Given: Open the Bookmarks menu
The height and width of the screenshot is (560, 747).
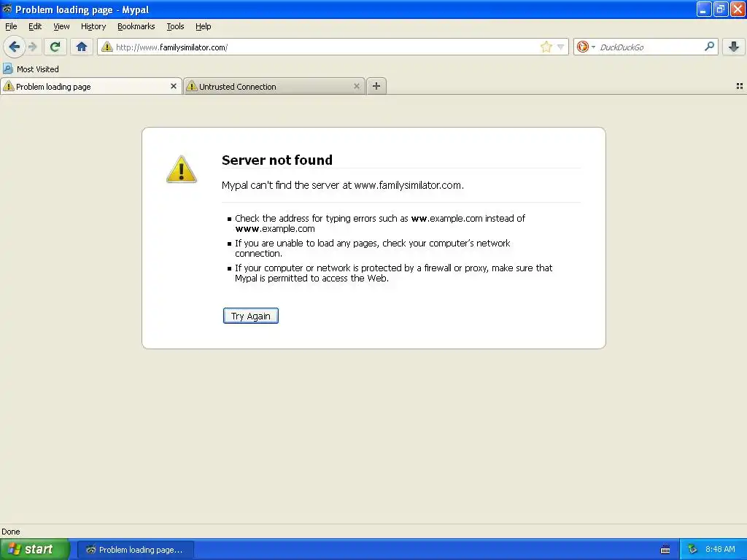Looking at the screenshot, I should click(x=136, y=26).
